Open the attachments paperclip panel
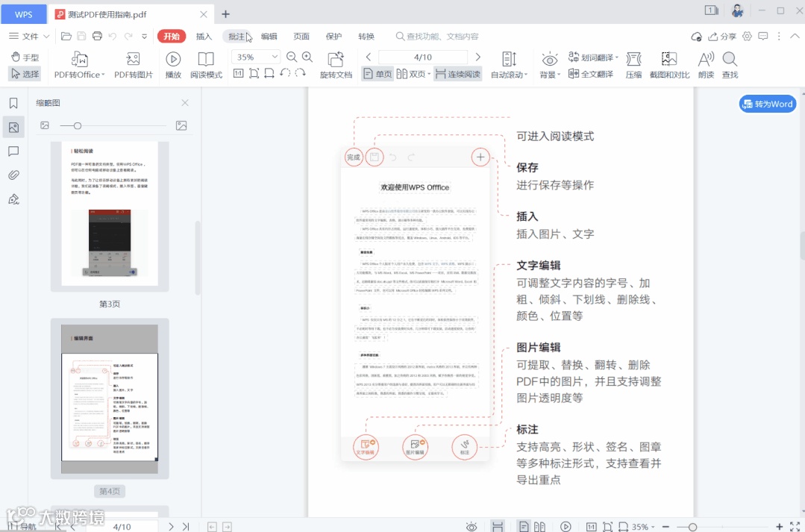805x532 pixels. coord(13,175)
